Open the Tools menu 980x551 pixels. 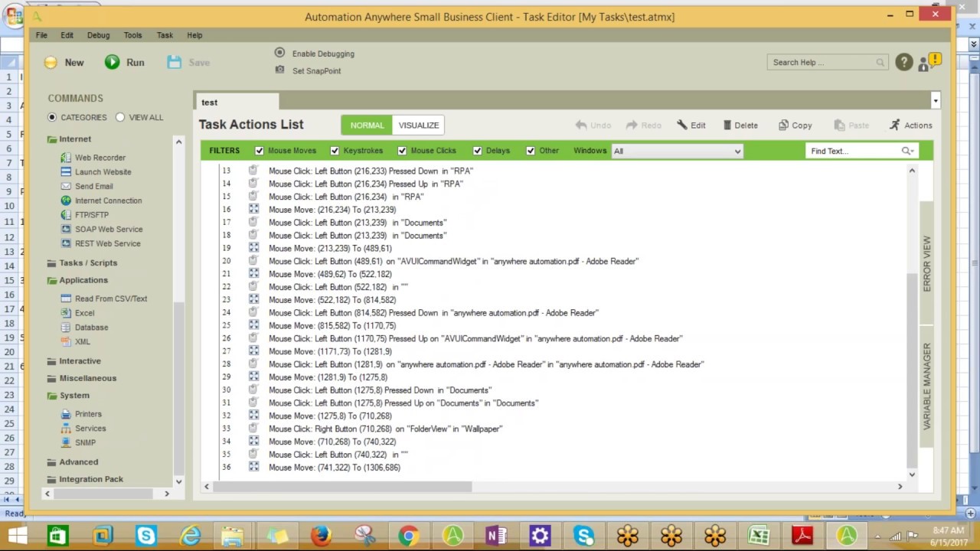132,35
